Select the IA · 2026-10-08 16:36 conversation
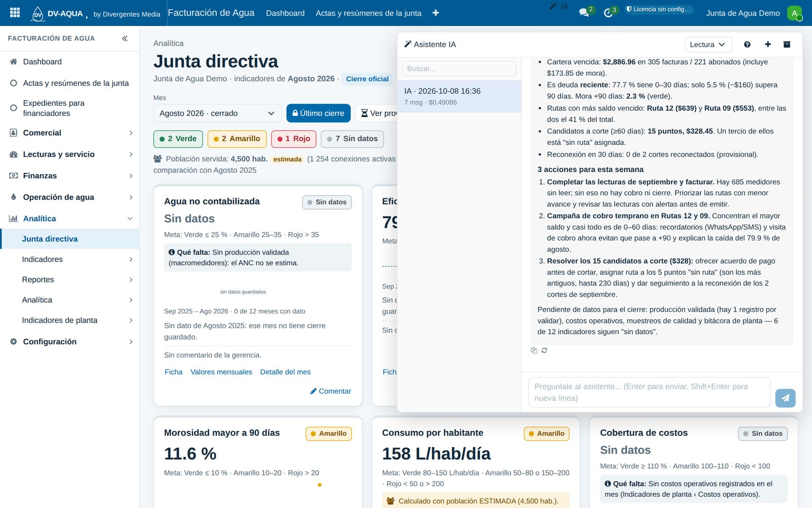The width and height of the screenshot is (812, 508). [459, 96]
